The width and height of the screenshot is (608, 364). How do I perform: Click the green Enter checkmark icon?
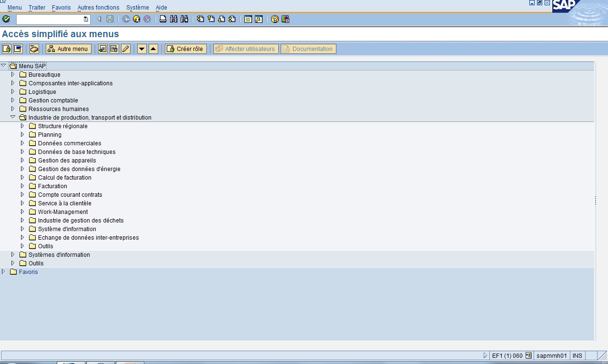pos(6,19)
